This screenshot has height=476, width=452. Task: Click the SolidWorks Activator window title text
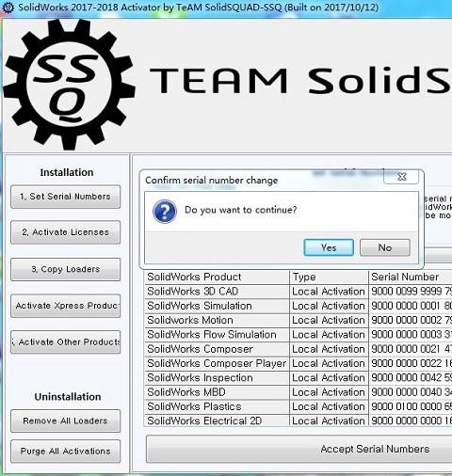(199, 8)
